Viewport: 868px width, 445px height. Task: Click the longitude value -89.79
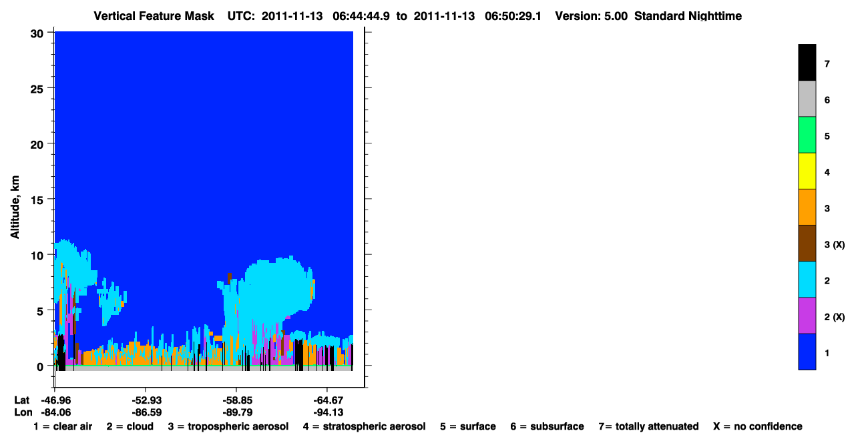236,412
